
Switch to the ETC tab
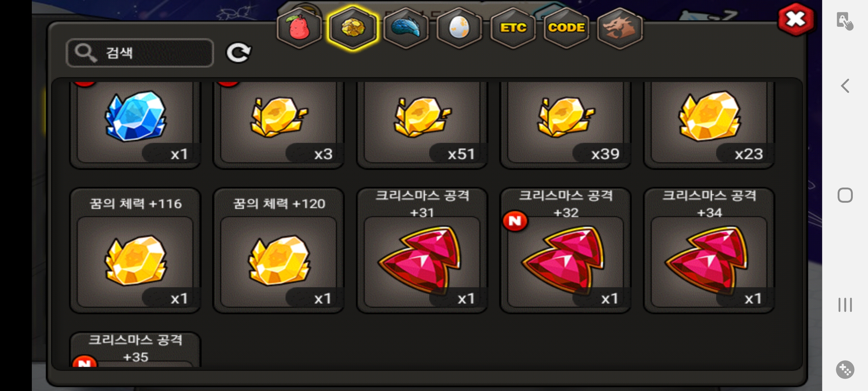pyautogui.click(x=513, y=28)
